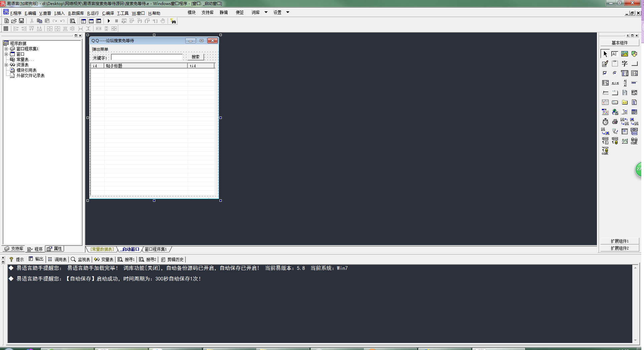Click the binoculars help search icon
The height and width of the screenshot is (350, 644).
click(173, 21)
